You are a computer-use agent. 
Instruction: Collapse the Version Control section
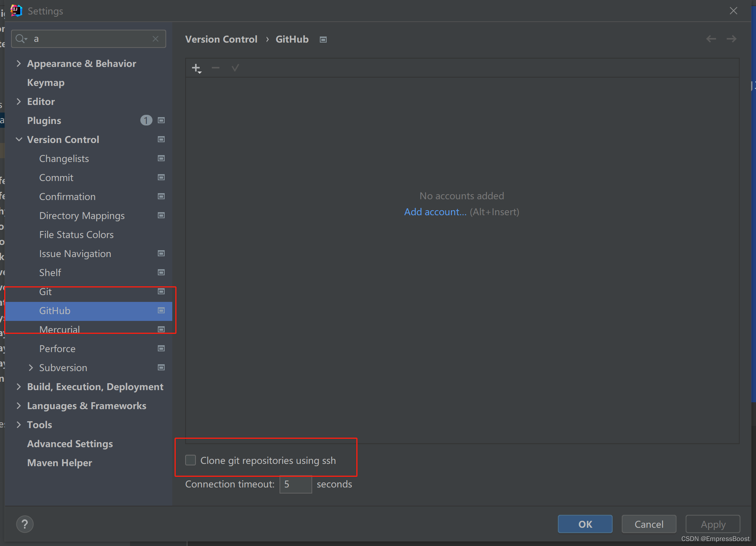(19, 140)
